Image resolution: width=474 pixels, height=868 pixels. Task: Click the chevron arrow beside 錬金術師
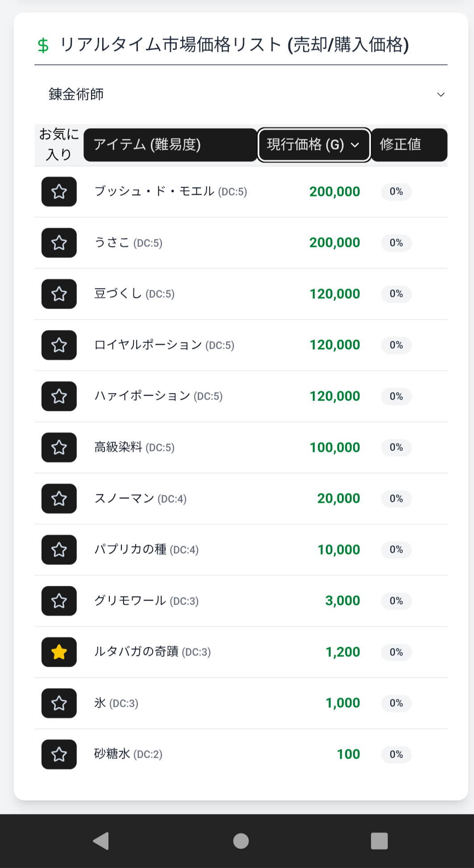441,95
